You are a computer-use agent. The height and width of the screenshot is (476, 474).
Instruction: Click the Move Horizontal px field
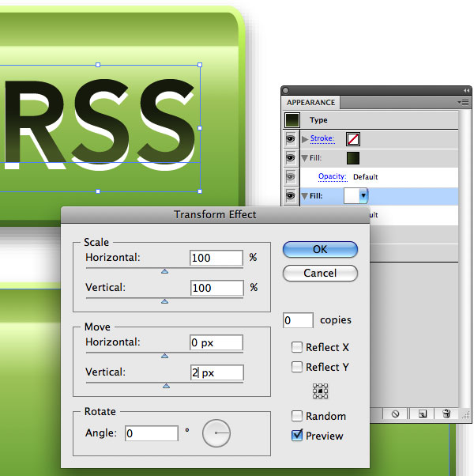(216, 342)
